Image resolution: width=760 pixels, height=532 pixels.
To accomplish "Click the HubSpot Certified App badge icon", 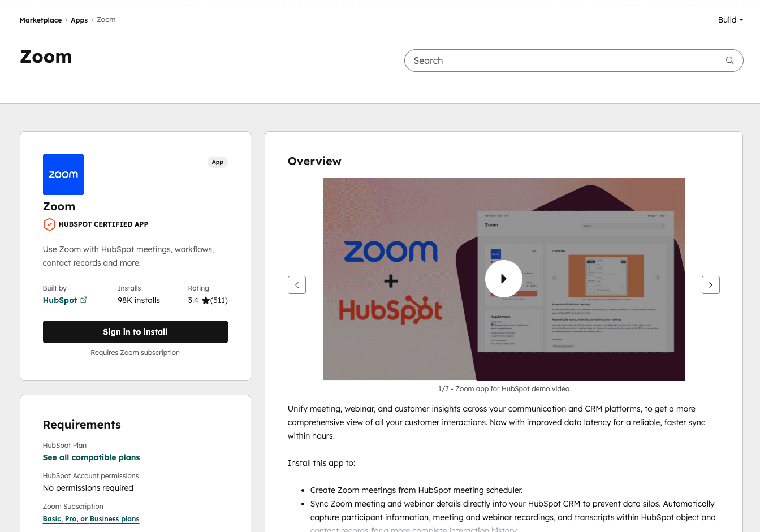I will point(49,224).
